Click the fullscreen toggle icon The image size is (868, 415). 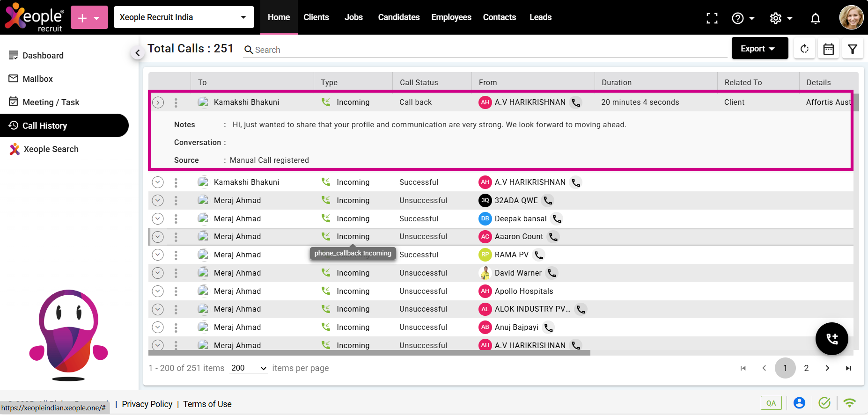coord(712,18)
